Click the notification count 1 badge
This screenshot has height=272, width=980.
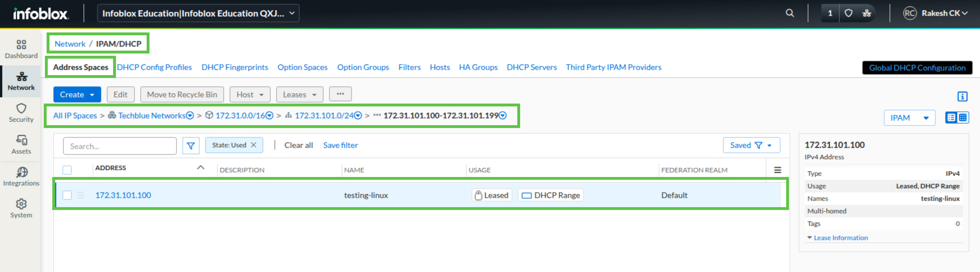830,13
